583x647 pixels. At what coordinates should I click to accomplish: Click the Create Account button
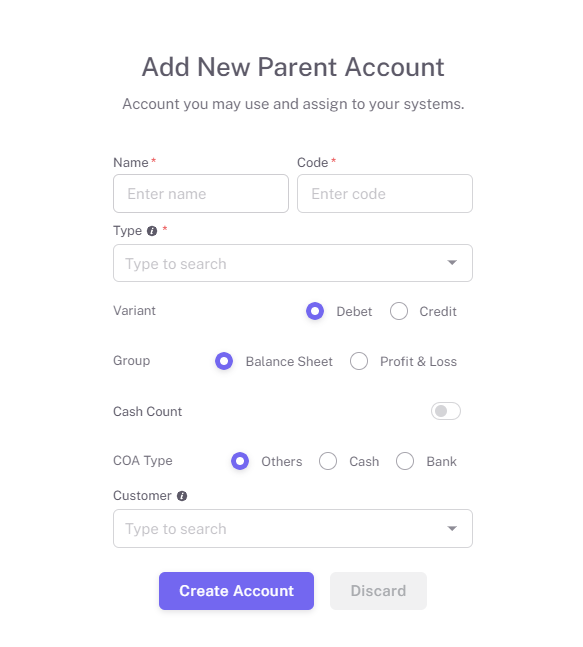236,591
